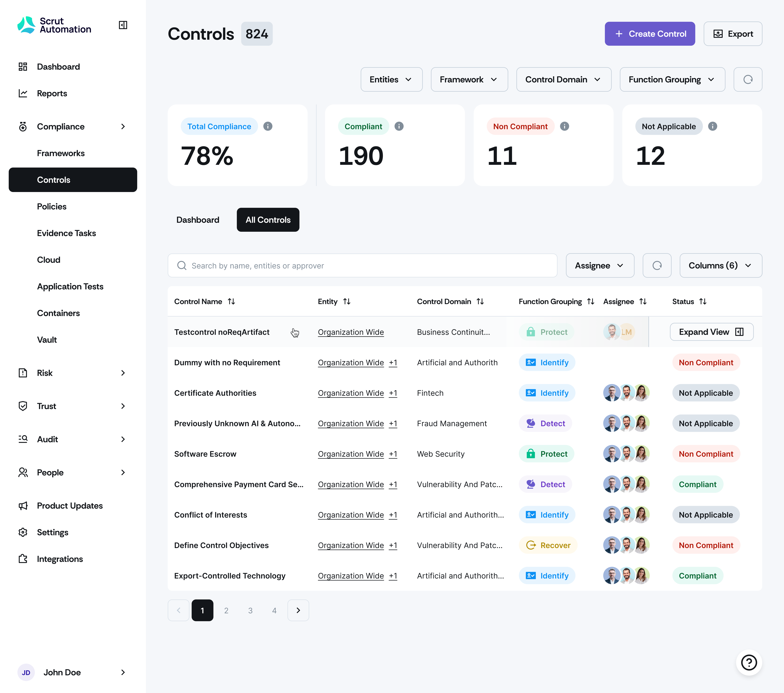The image size is (784, 693).
Task: Open the Dashboard section from the sidebar
Action: coord(58,66)
